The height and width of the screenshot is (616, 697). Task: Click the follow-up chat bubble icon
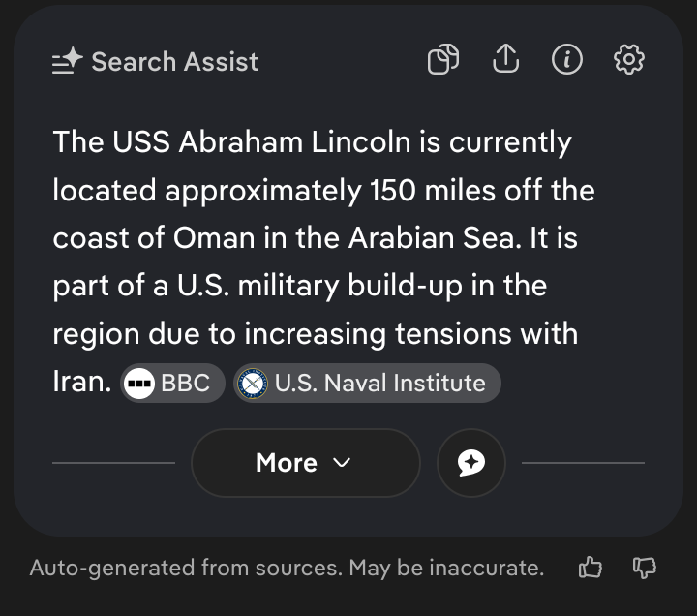pos(470,463)
